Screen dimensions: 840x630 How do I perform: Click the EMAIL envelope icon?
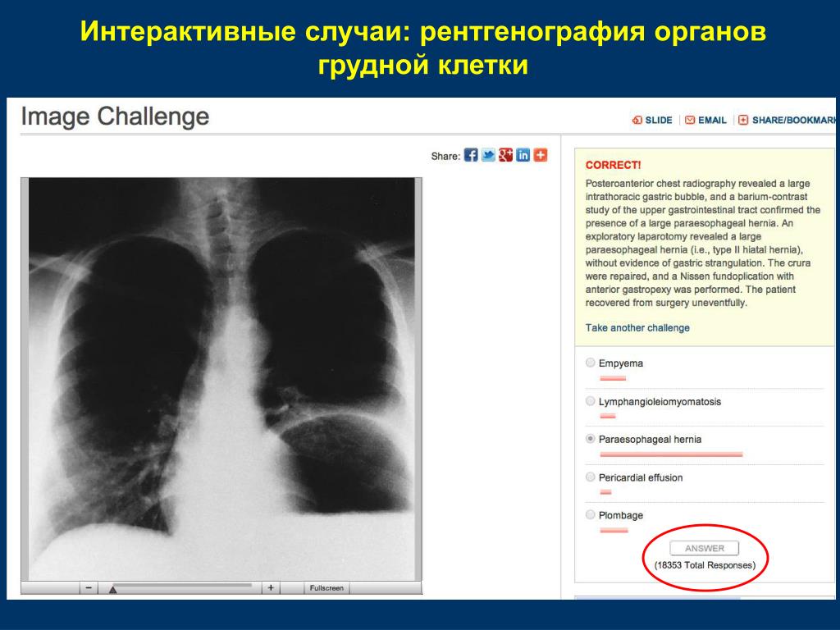[690, 120]
